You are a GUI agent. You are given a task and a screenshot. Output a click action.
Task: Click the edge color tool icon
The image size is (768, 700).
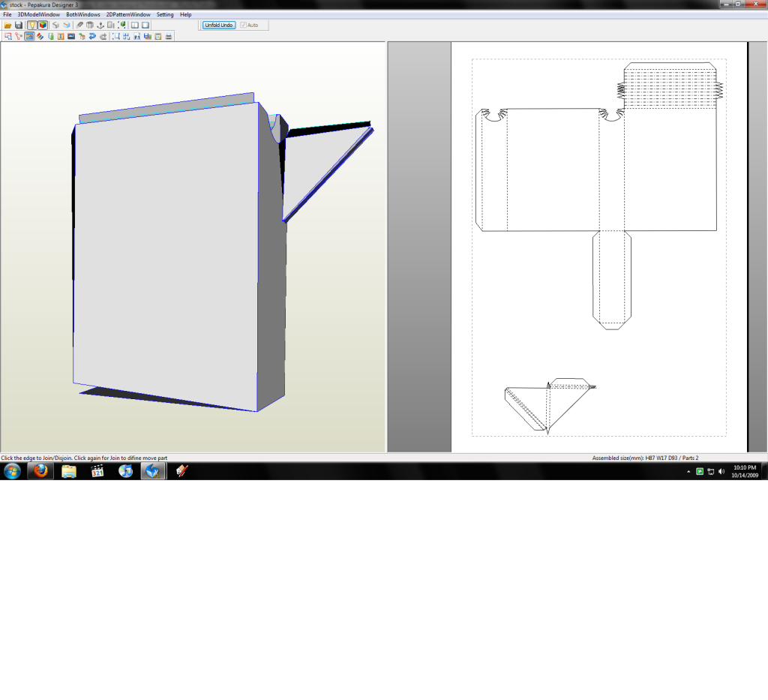(x=40, y=36)
